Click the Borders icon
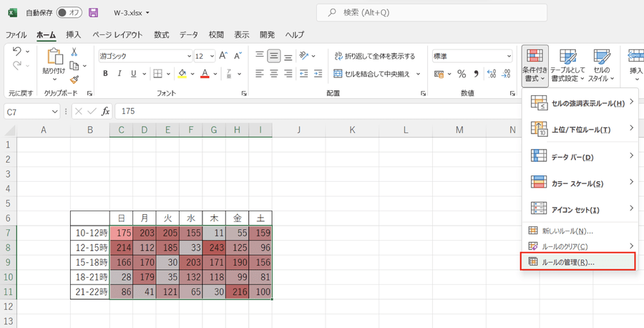Image resolution: width=644 pixels, height=328 pixels. 157,74
